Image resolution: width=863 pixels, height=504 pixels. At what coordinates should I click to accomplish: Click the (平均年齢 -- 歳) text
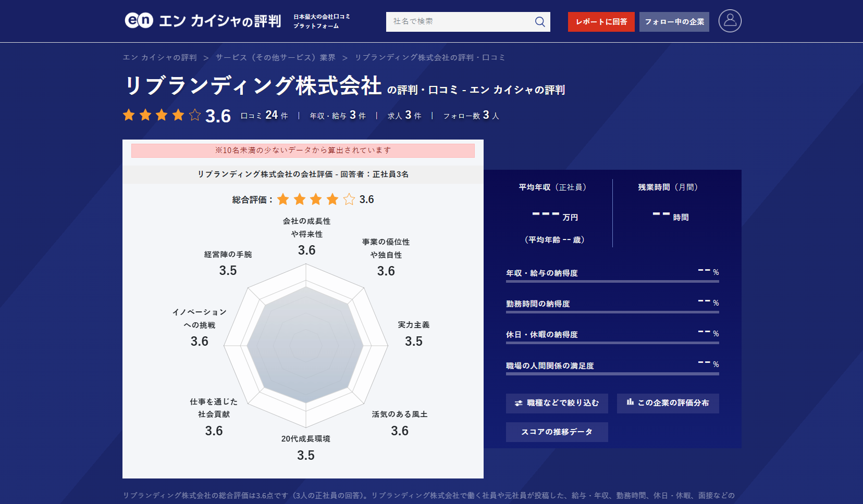554,240
